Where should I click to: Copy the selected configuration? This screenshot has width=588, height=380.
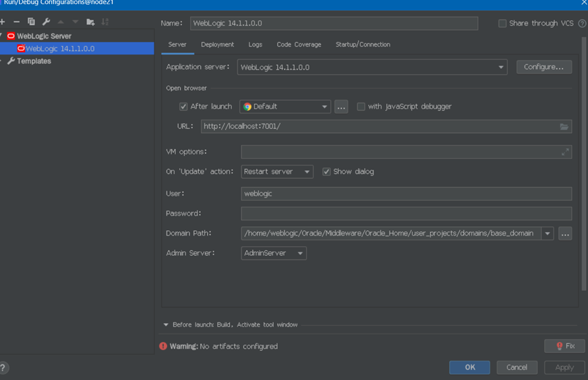(31, 22)
